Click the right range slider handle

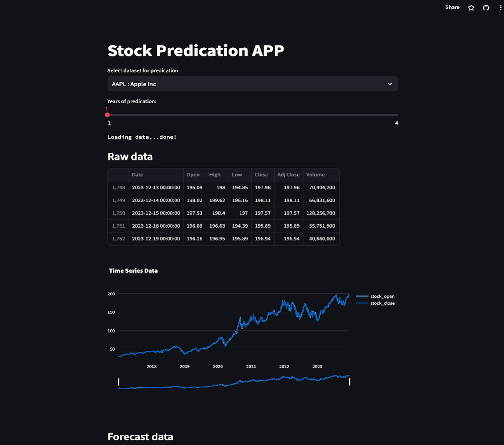(350, 382)
